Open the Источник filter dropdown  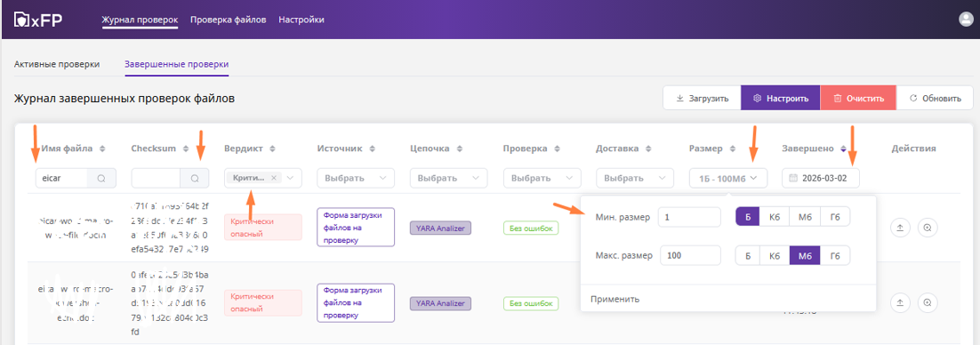tap(356, 178)
